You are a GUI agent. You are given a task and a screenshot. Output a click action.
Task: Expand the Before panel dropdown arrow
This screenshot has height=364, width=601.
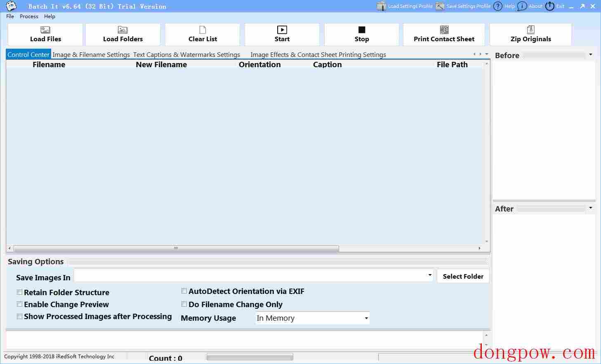[591, 54]
